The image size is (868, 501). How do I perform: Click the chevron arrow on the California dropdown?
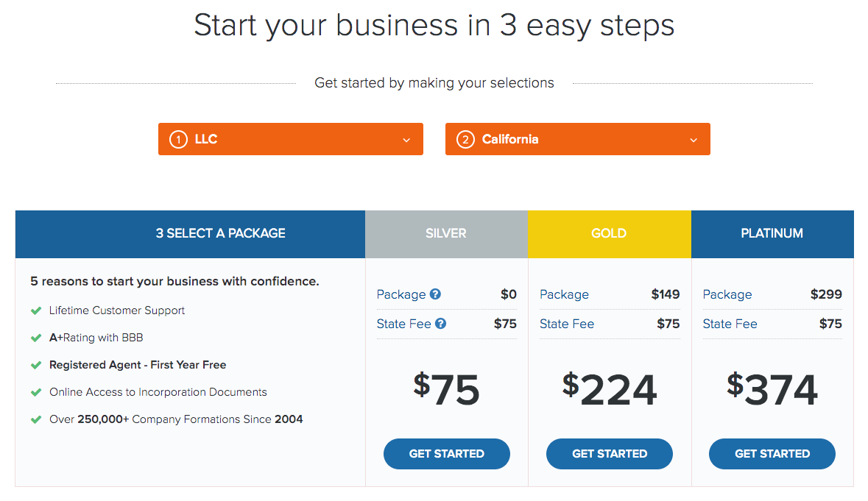pos(694,140)
